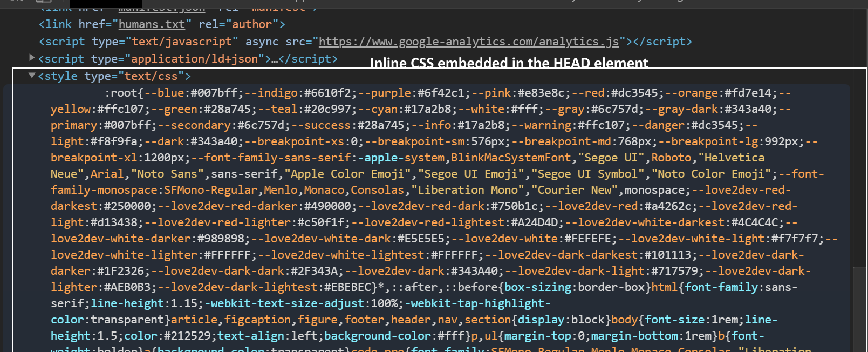Collapse the style text/css node
The height and width of the screenshot is (352, 868).
(32, 76)
